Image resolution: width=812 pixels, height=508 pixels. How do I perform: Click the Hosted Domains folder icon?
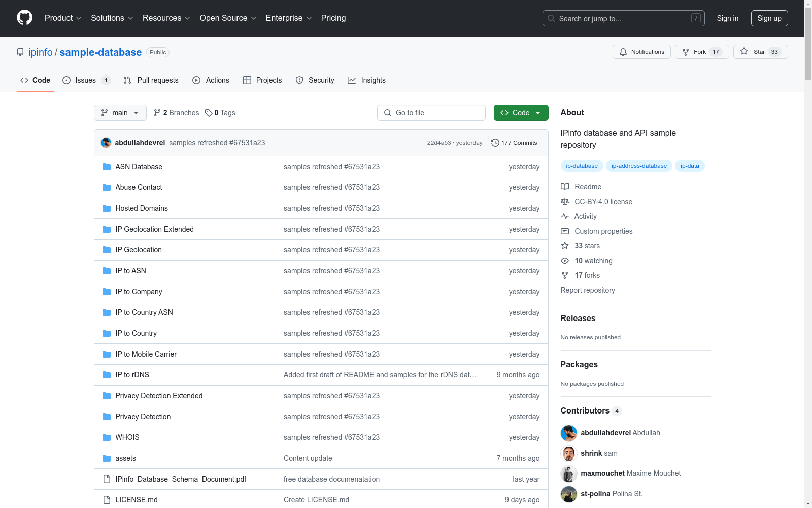tap(107, 208)
